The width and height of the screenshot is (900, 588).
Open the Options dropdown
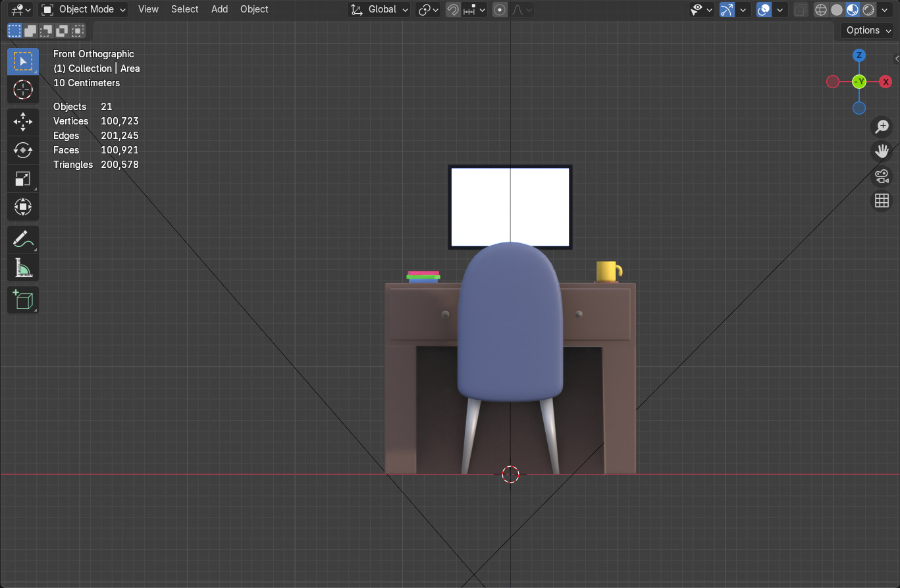(x=867, y=30)
